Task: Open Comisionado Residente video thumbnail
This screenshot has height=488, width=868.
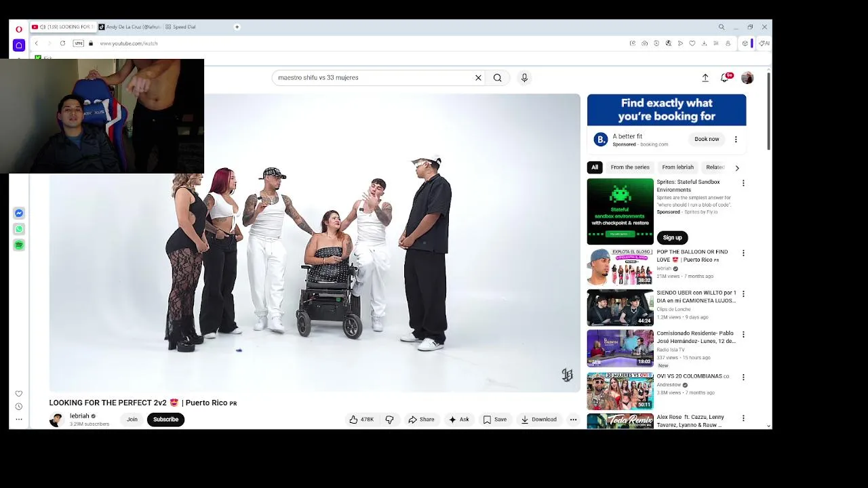Action: pos(620,348)
